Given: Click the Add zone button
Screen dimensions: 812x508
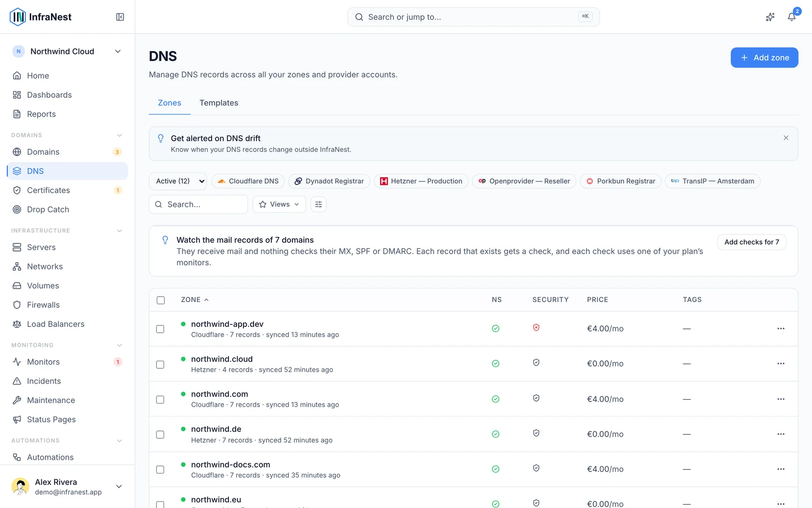Looking at the screenshot, I should pyautogui.click(x=764, y=57).
